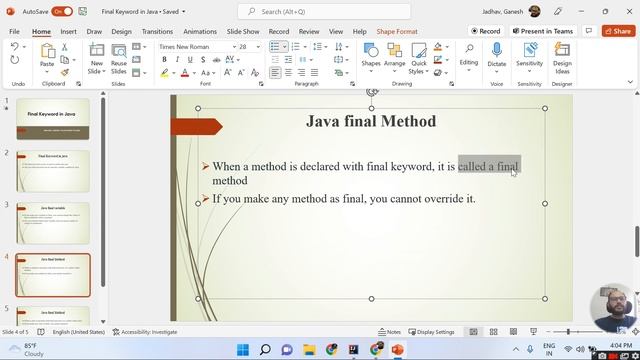Open the Insert tab

(x=68, y=31)
